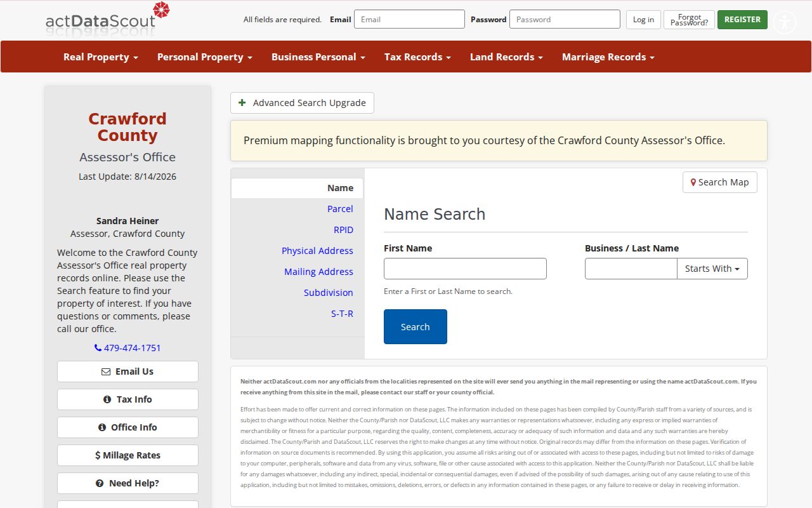Expand the Personal Property menu
812x508 pixels.
click(x=204, y=57)
